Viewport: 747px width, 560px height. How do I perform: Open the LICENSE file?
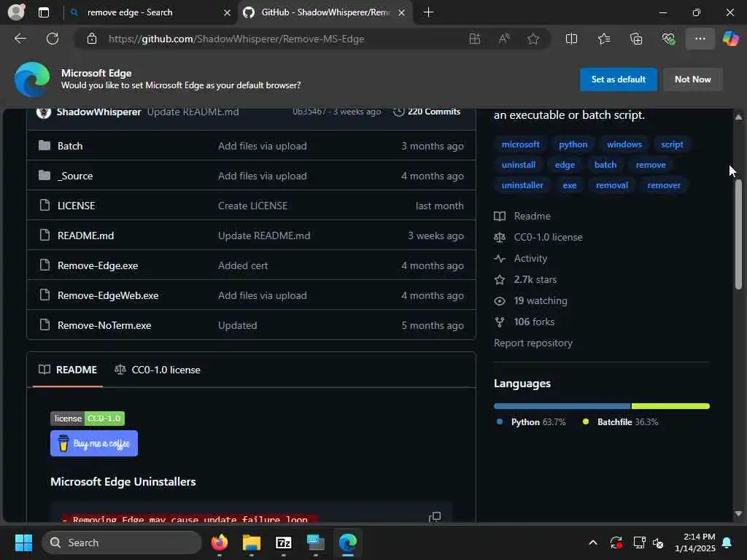[x=76, y=206]
